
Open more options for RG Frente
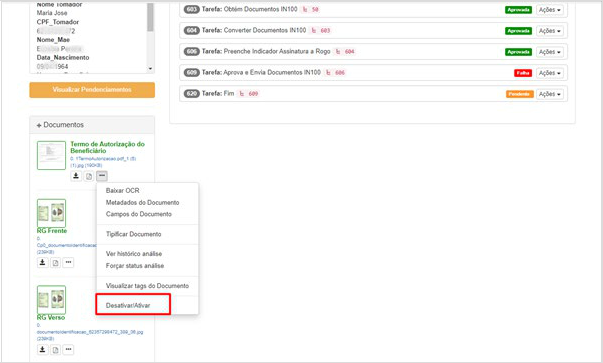(x=68, y=263)
